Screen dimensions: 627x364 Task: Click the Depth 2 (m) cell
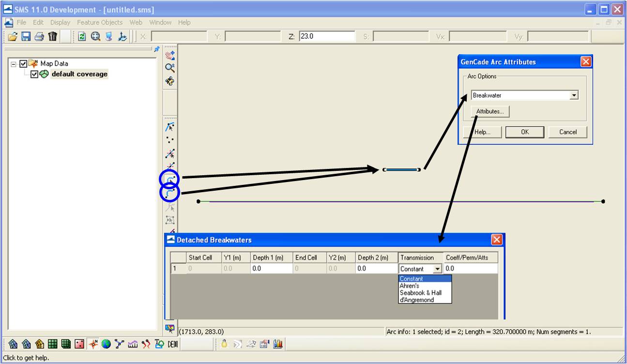377,268
